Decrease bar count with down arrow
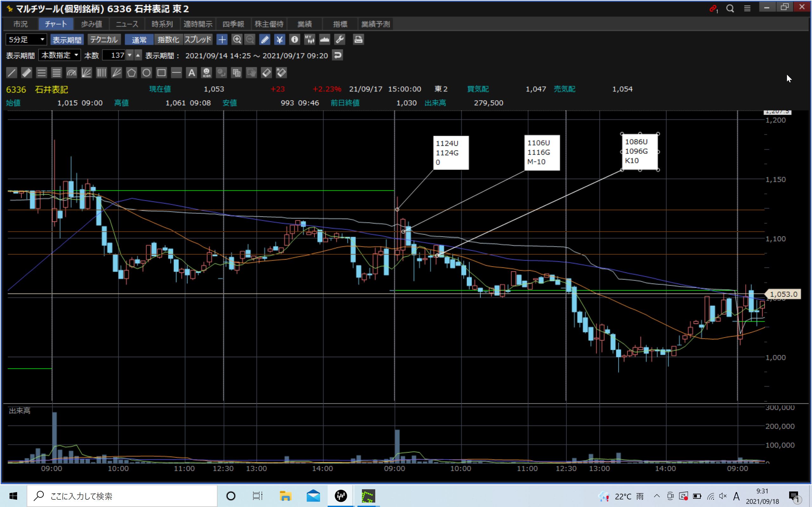 pyautogui.click(x=129, y=55)
